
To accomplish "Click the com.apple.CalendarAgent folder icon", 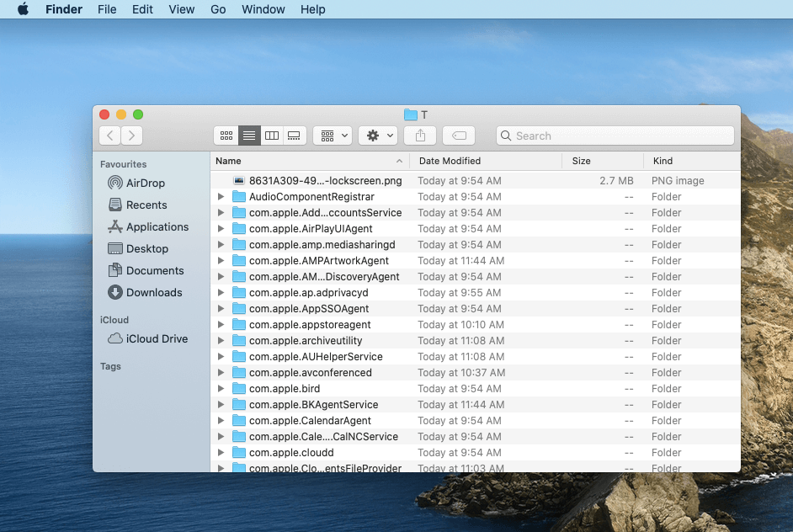I will pos(239,421).
